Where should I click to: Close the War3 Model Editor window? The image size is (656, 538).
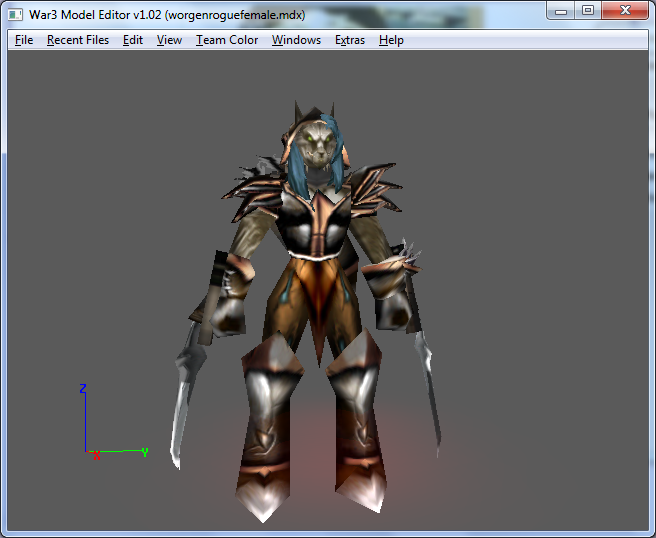[x=625, y=11]
